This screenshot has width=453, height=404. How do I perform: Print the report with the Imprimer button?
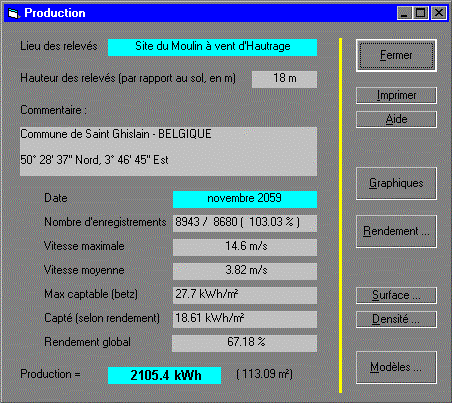[x=396, y=96]
